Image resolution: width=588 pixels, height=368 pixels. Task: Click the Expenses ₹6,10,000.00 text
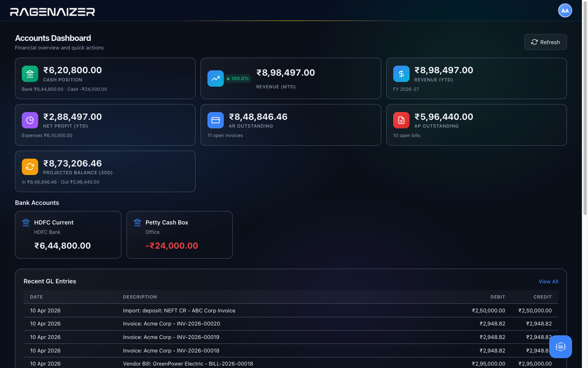(47, 135)
